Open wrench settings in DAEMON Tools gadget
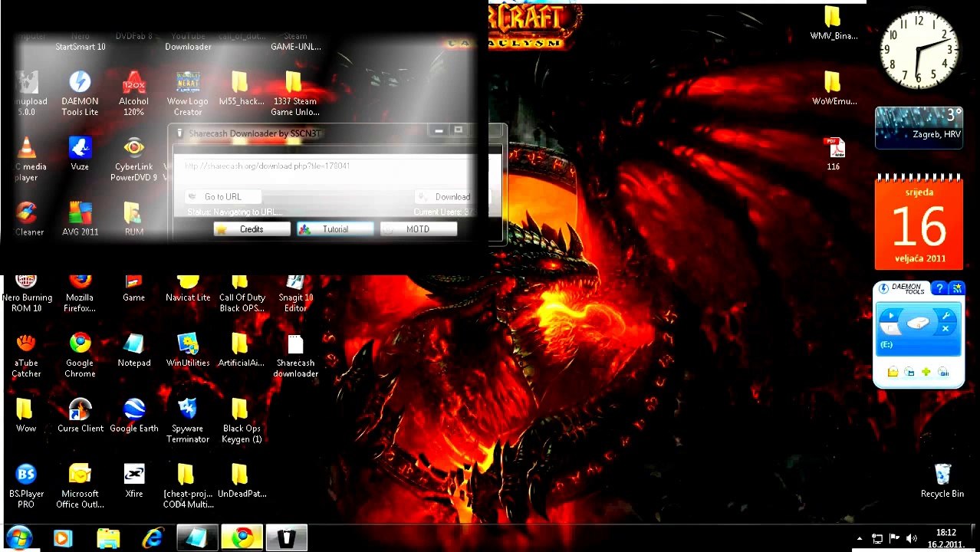This screenshot has height=552, width=980. point(945,315)
